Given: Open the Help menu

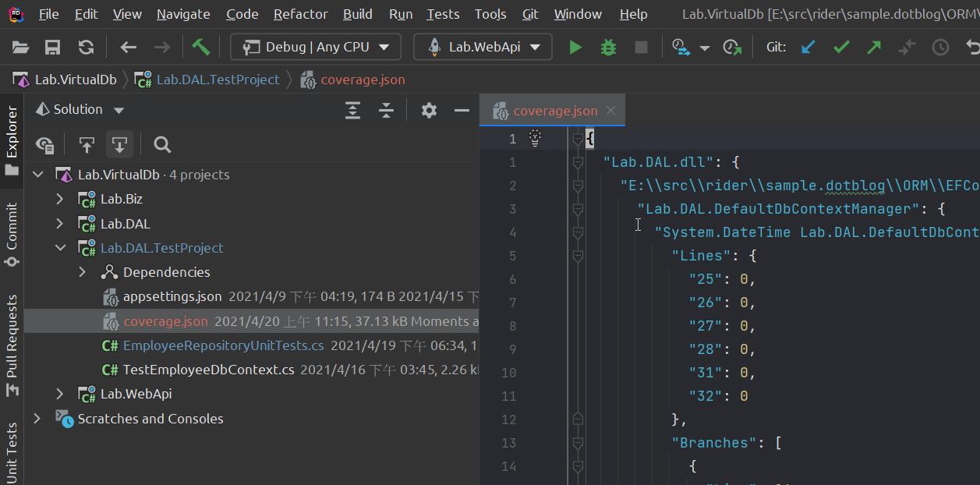Looking at the screenshot, I should (x=633, y=14).
